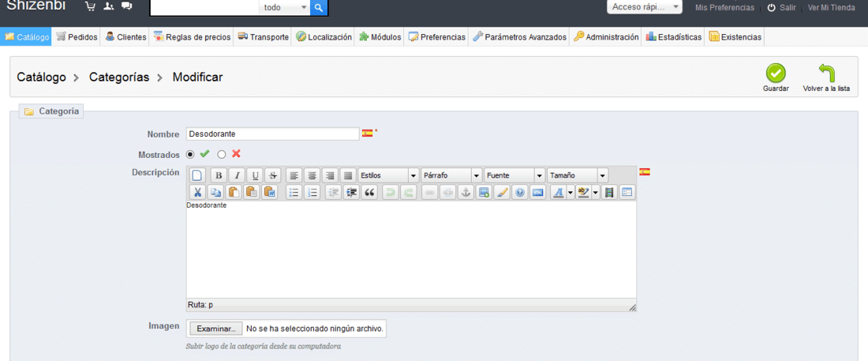This screenshot has height=361, width=868.
Task: Redo the last editor action
Action: click(409, 193)
